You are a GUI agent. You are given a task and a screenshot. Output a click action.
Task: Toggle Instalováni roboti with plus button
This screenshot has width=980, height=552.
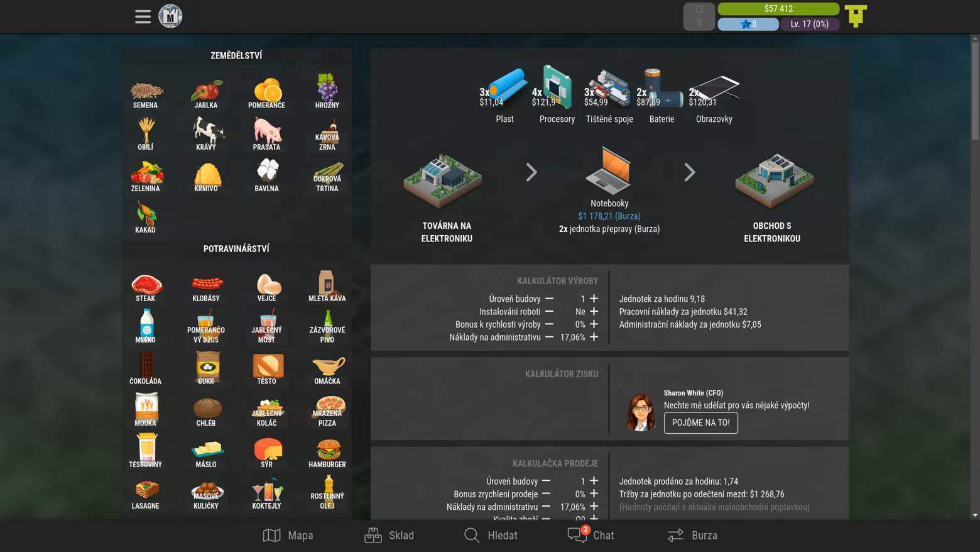tap(594, 311)
